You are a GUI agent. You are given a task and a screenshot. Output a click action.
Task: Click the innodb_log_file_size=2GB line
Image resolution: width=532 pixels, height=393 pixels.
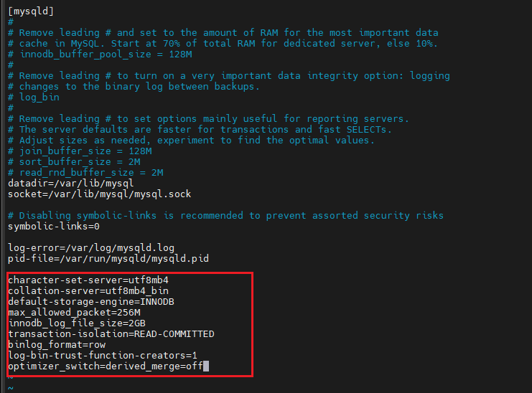pyautogui.click(x=77, y=323)
